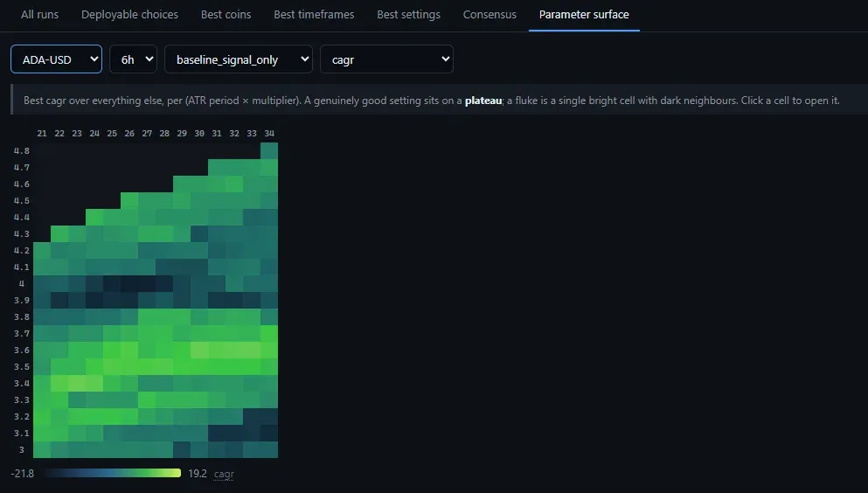Click the column header label 34
This screenshot has width=868, height=493.
269,134
